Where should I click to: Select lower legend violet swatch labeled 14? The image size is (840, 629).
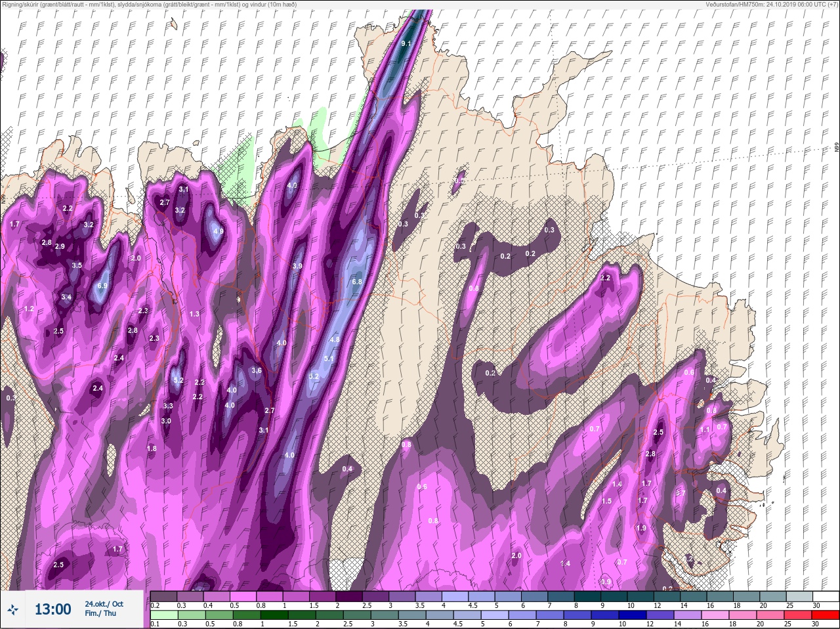[x=688, y=615]
